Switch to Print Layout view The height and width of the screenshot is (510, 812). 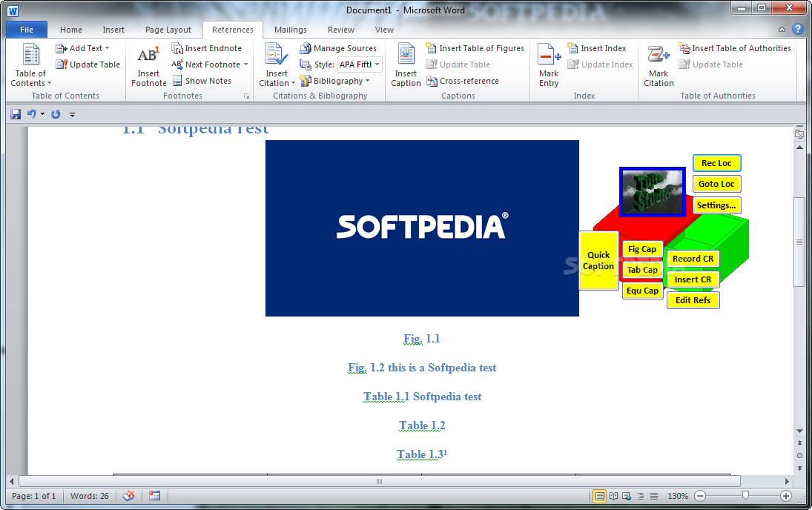[x=599, y=496]
